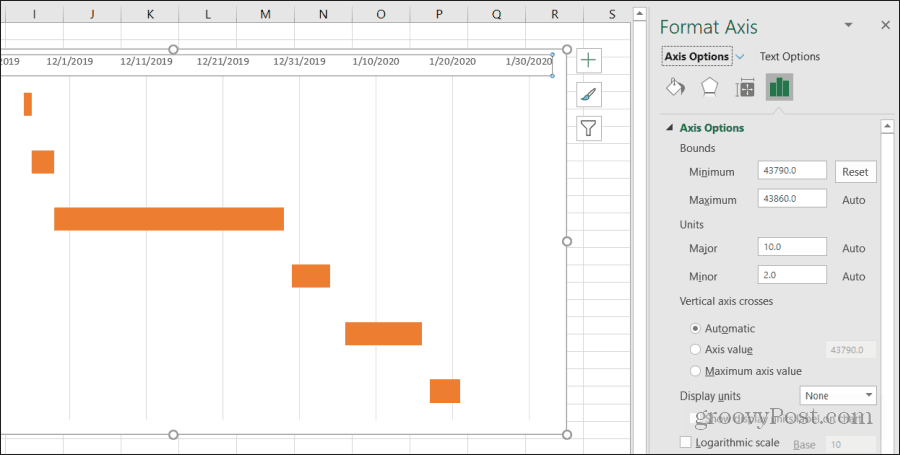The image size is (900, 455).
Task: Select the Axis value radio button
Action: (x=696, y=349)
